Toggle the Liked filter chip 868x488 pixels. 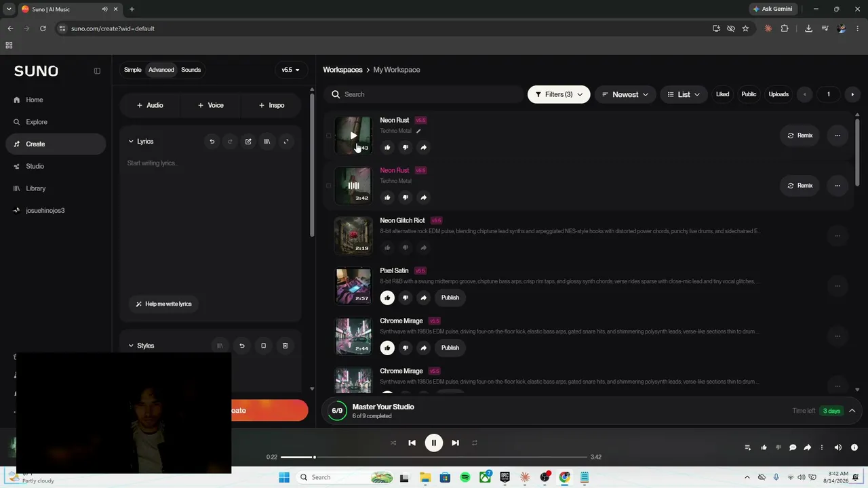click(x=723, y=94)
